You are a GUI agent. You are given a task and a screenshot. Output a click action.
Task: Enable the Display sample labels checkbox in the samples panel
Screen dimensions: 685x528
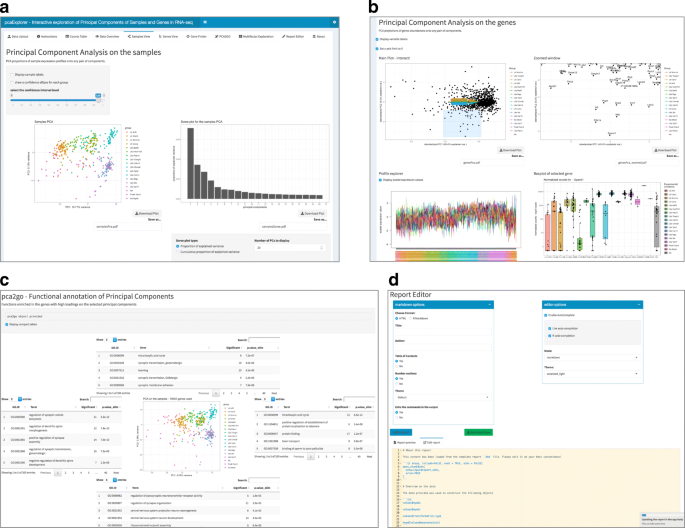tap(12, 75)
